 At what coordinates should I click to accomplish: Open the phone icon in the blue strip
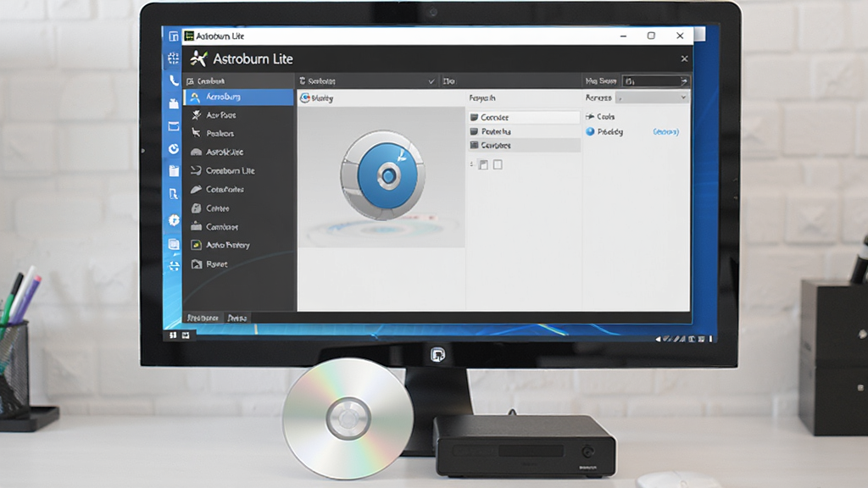pos(174,80)
